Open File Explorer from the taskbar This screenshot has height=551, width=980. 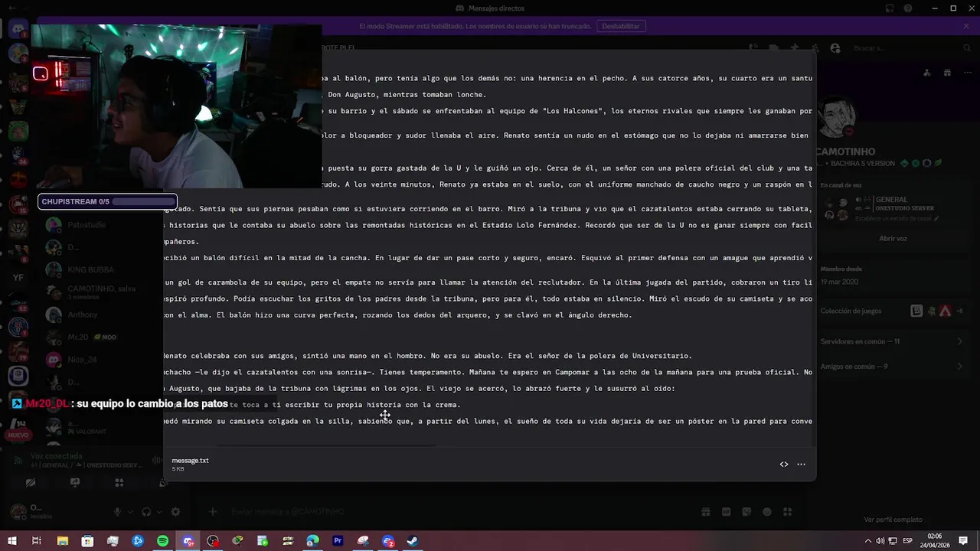point(63,541)
